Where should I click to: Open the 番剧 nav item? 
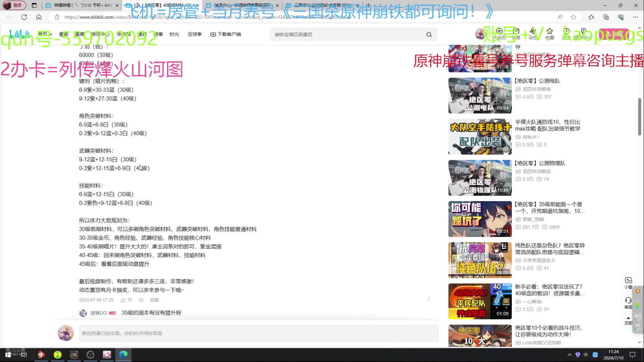coord(63,34)
